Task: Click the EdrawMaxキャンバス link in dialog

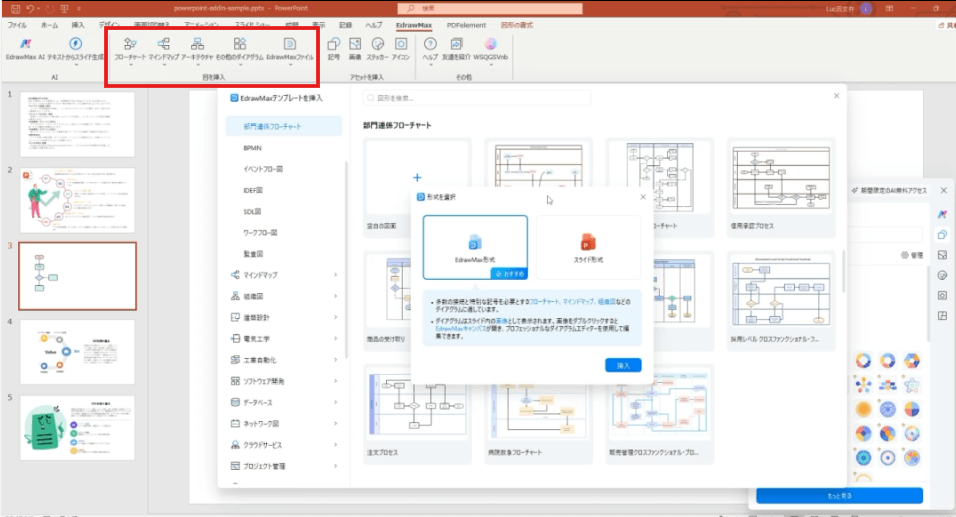Action: click(460, 329)
